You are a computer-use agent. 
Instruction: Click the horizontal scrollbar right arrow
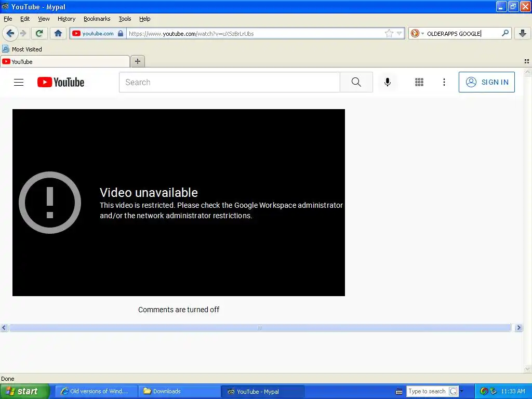click(518, 328)
